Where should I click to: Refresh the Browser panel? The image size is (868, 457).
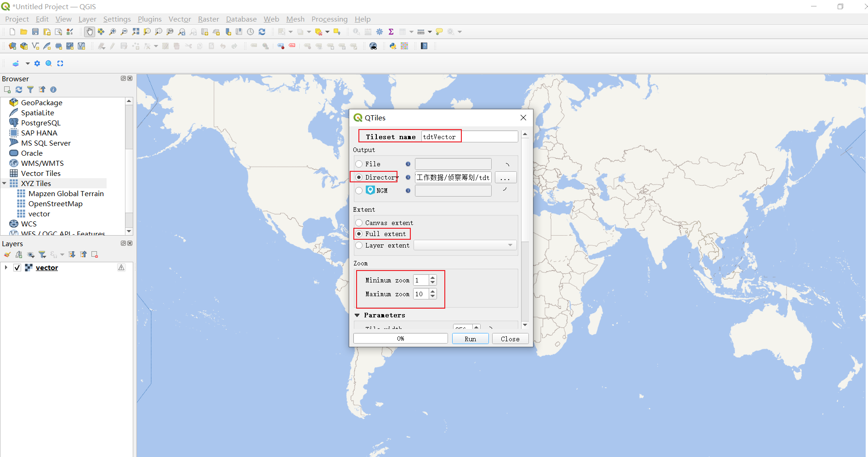tap(19, 90)
